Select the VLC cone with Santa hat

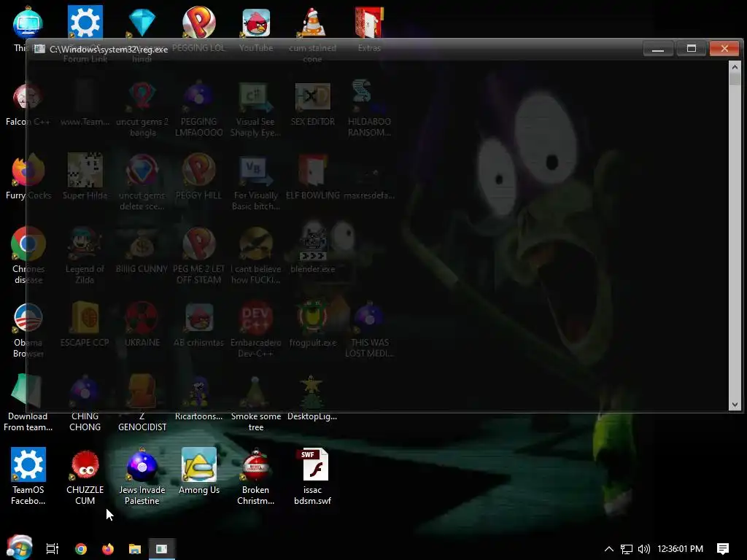click(x=312, y=23)
